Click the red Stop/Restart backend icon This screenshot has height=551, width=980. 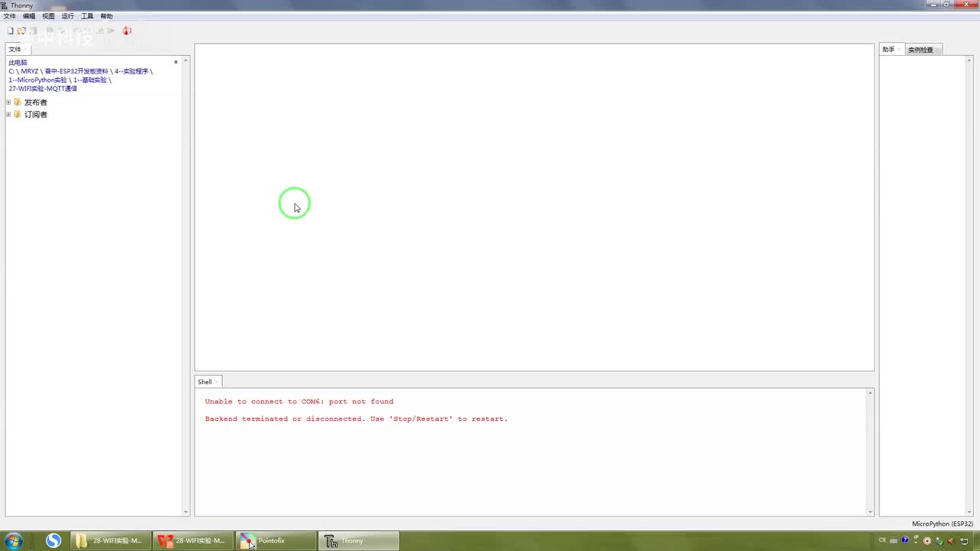click(127, 31)
